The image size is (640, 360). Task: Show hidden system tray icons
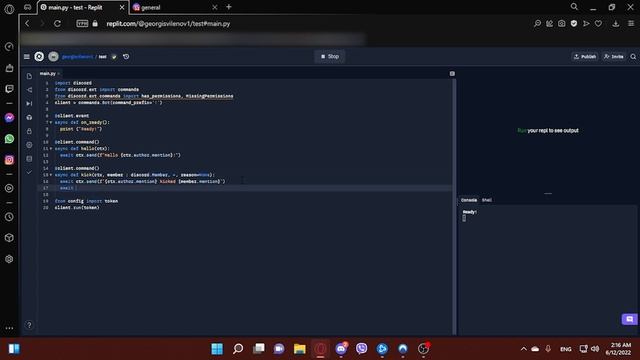[x=524, y=349]
